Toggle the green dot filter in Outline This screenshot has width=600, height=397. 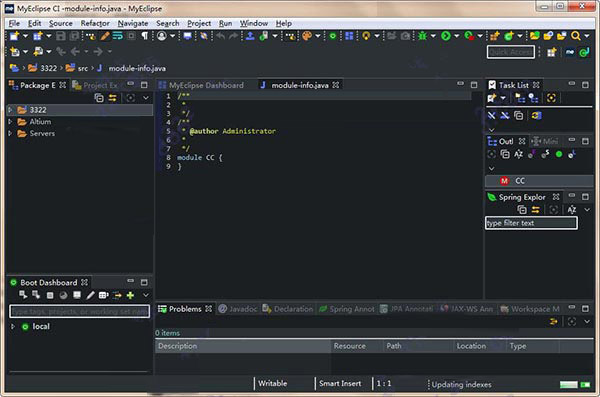(559, 154)
